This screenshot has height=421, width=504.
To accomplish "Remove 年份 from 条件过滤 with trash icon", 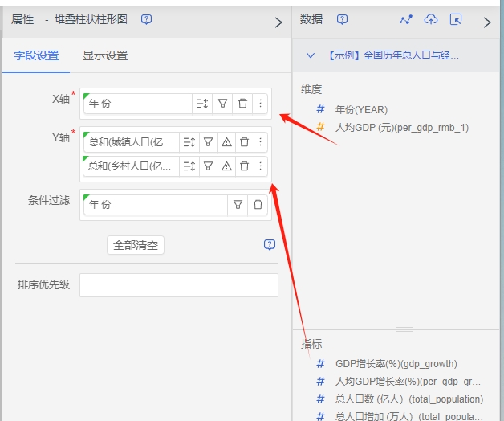I will (258, 205).
